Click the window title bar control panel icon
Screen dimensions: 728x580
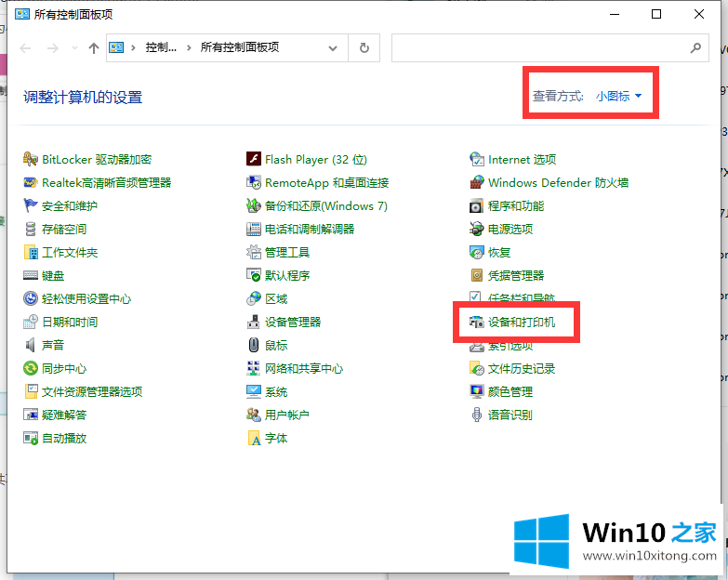point(21,14)
